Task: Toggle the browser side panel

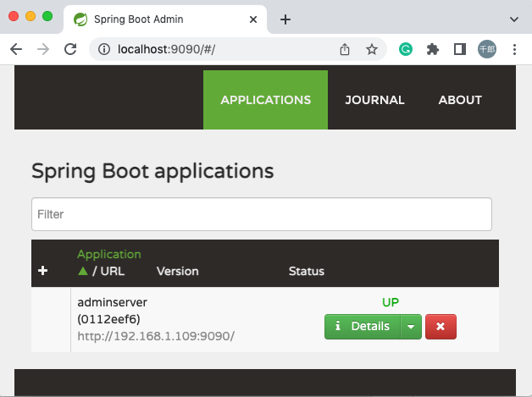Action: click(x=460, y=49)
